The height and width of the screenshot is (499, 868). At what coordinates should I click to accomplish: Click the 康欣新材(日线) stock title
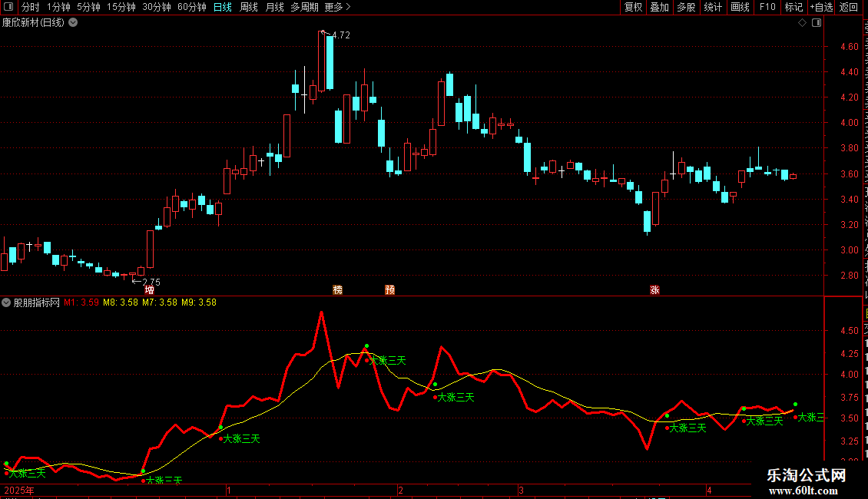[x=33, y=23]
